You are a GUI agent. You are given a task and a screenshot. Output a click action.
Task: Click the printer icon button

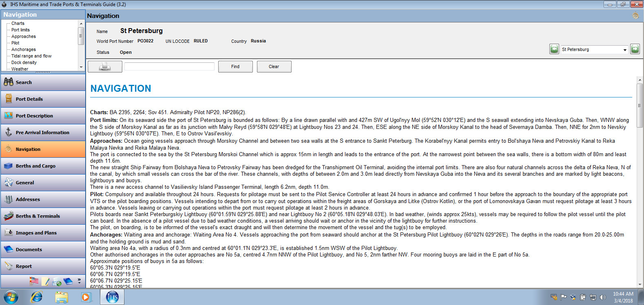point(105,66)
